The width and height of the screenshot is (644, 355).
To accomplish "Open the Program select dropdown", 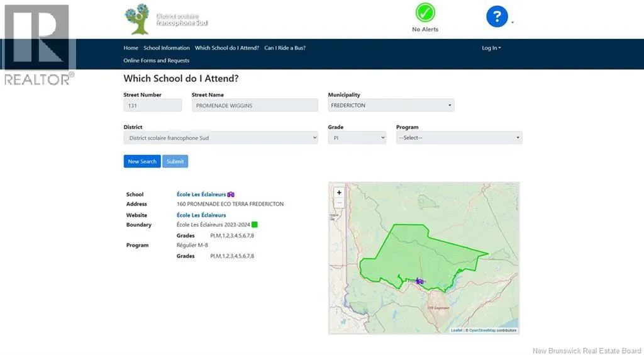I will [x=458, y=138].
